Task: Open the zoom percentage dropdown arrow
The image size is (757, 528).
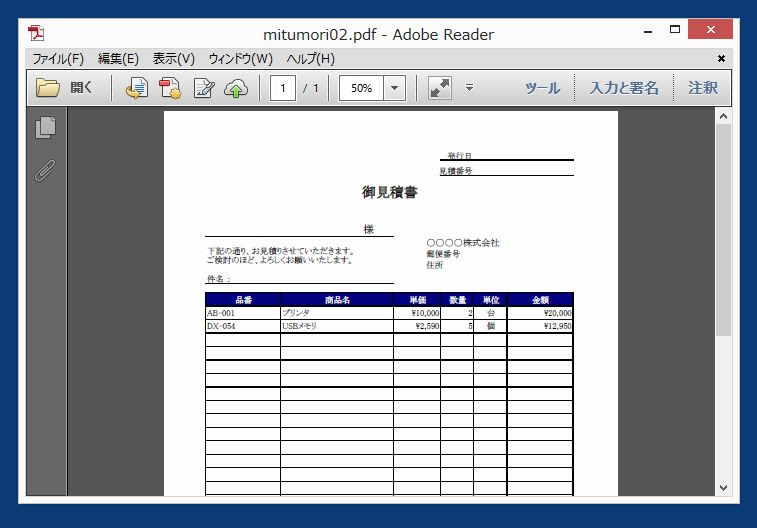Action: coord(394,88)
